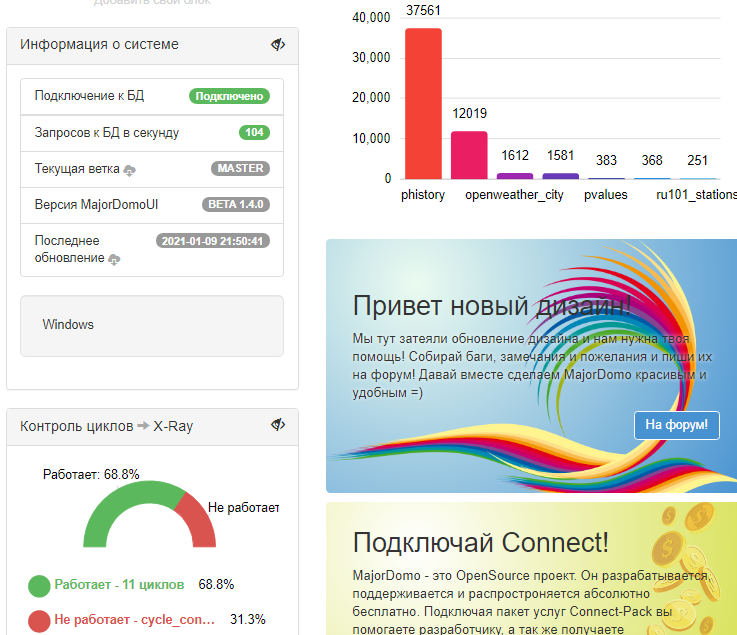Screen dimensions: 737x635
Task: Open the X-Ray link in panel header
Action: [173, 426]
